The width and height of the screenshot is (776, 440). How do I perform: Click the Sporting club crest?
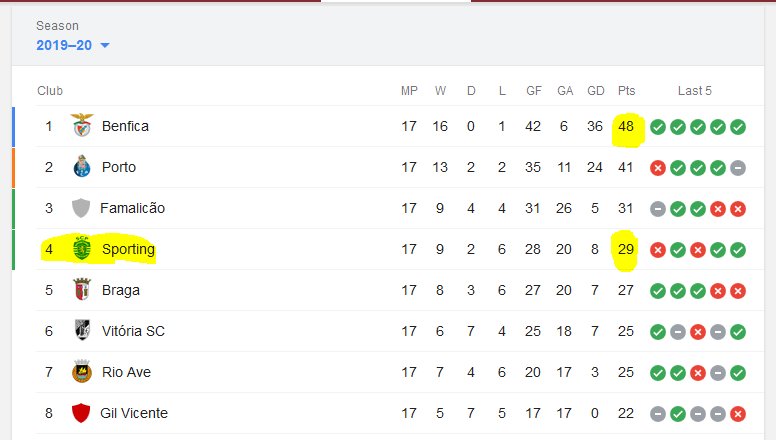[x=82, y=248]
